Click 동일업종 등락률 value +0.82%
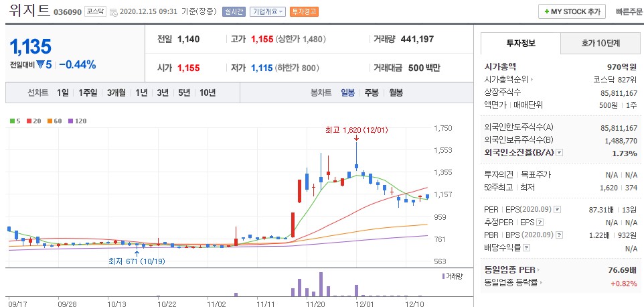 pos(623,283)
